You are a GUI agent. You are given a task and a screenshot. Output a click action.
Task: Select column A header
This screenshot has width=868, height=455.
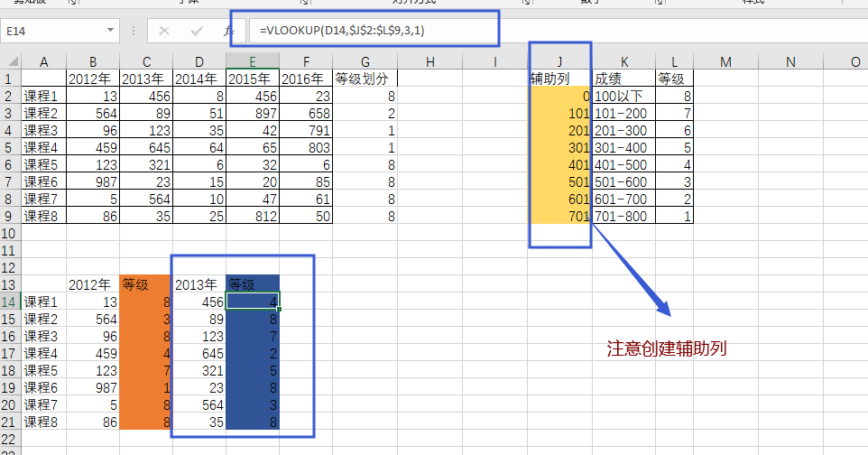click(x=43, y=61)
